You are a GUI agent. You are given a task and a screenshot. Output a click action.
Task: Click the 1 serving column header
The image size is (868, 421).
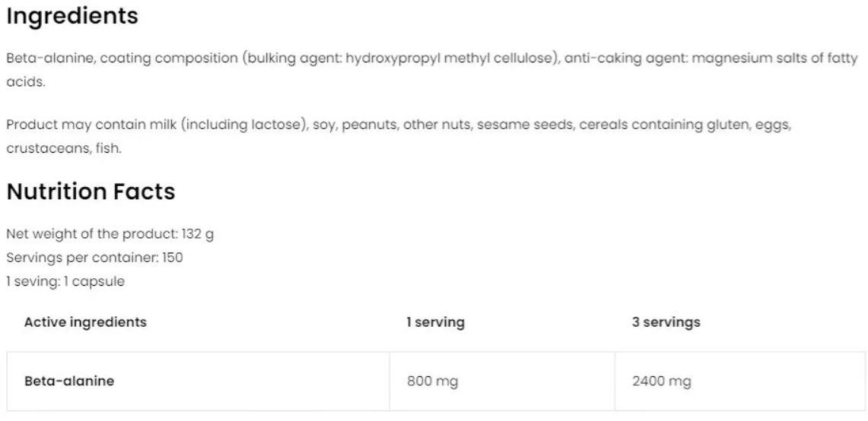[436, 322]
